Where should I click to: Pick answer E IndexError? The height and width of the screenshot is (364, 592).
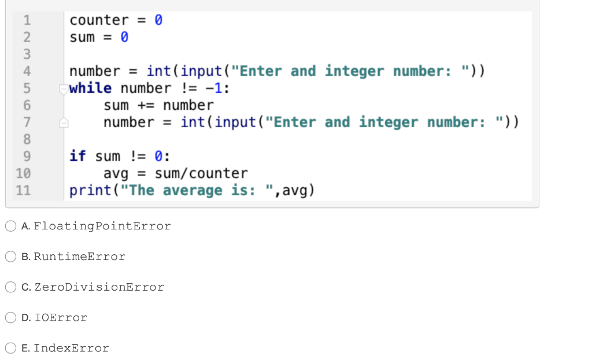[10, 348]
